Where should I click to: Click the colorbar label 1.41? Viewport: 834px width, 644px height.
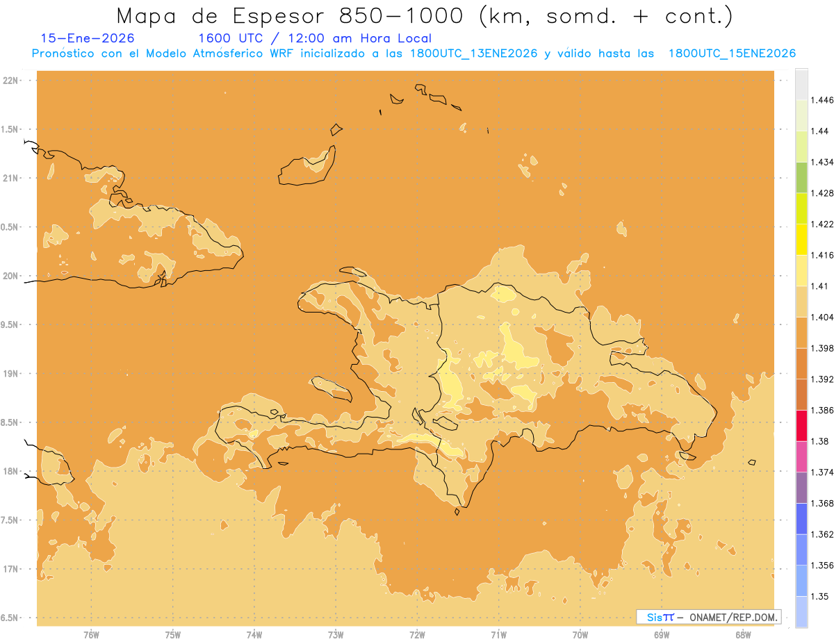click(x=820, y=286)
